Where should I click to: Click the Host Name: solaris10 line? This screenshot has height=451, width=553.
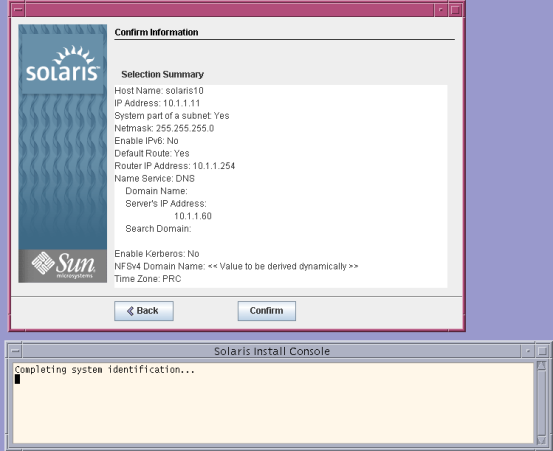pos(159,91)
